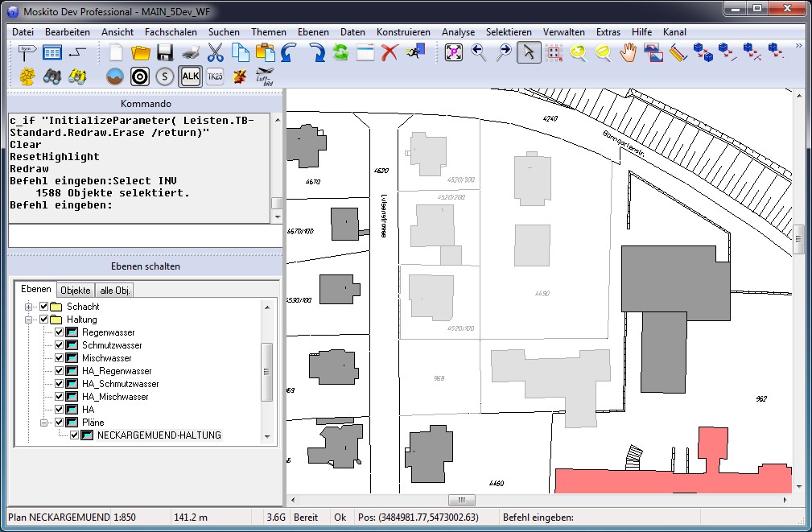812x532 pixels.
Task: Click the green refresh arrows icon
Action: 340,53
